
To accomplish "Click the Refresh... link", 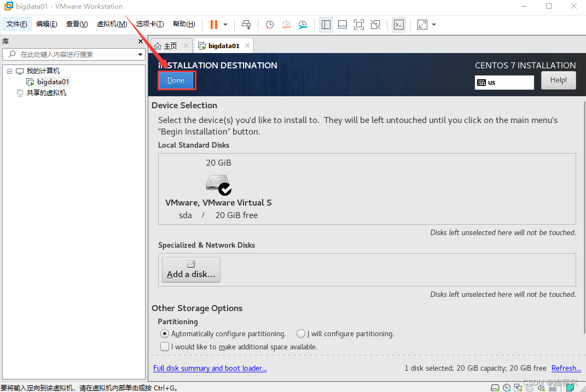I will pos(566,368).
